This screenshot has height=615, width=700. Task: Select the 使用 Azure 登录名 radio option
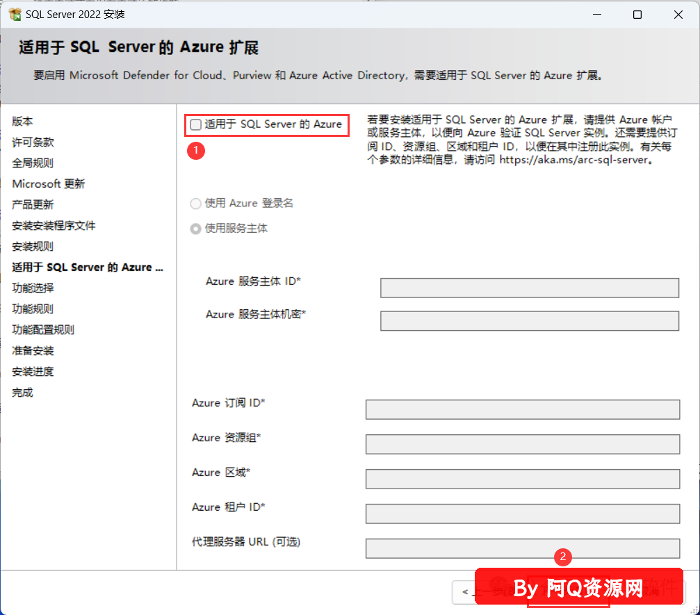click(195, 204)
